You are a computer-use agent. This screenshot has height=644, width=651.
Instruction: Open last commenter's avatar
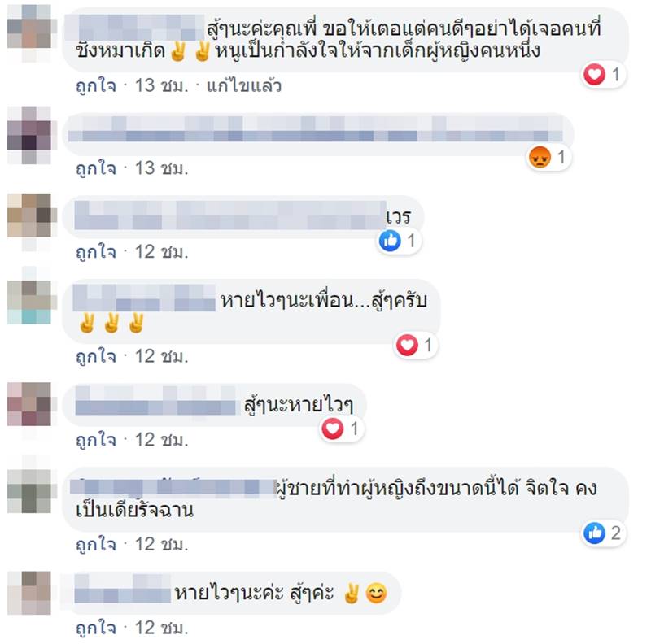coord(29,593)
